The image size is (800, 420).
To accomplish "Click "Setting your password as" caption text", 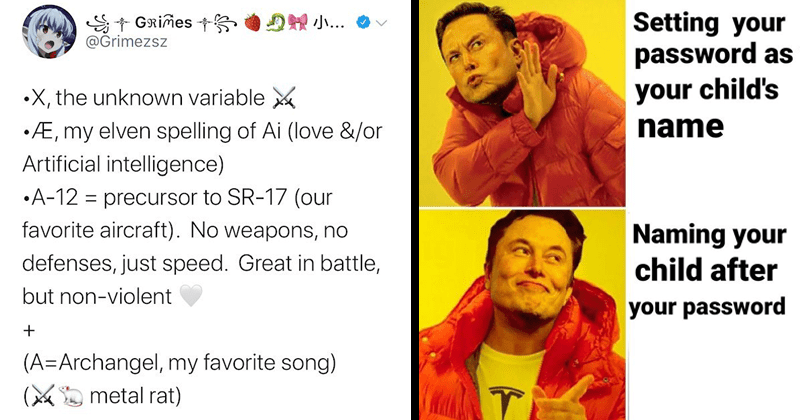I will click(x=713, y=39).
